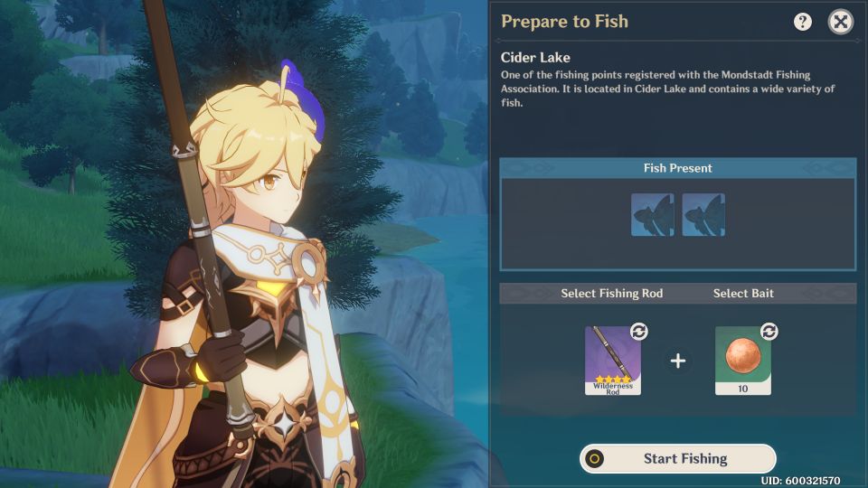
Task: Click the circle icon on Start Fishing
Action: 595,459
